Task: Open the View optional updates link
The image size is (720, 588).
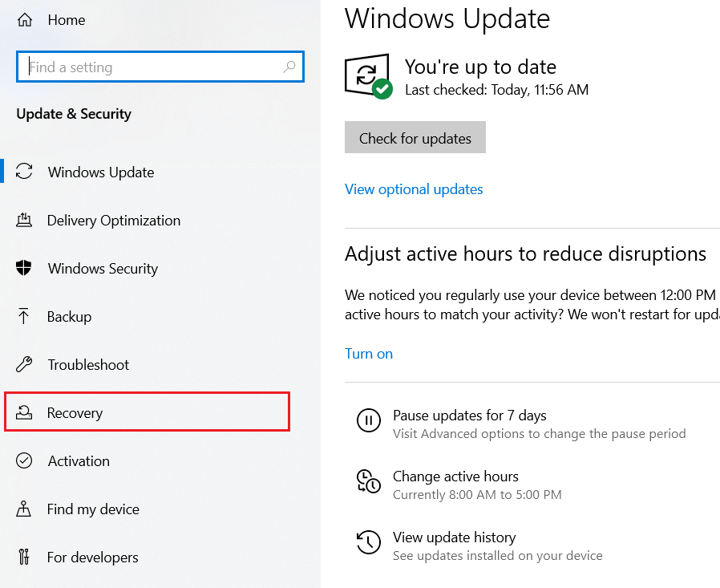Action: tap(414, 189)
